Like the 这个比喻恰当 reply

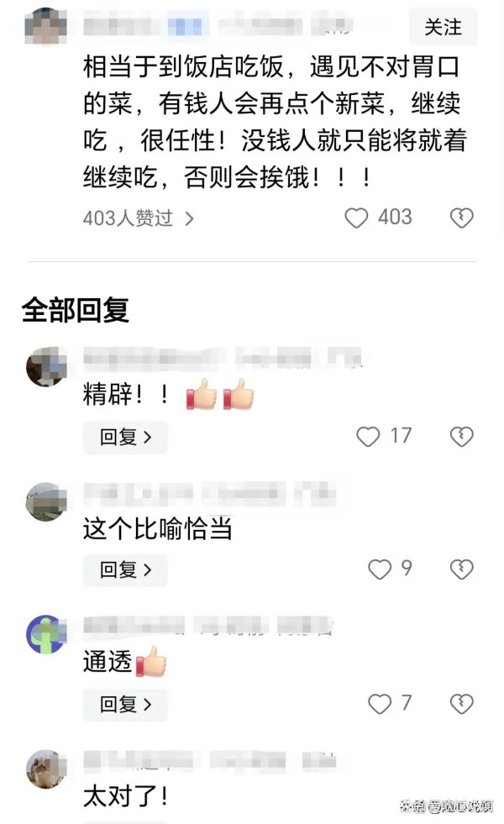380,569
